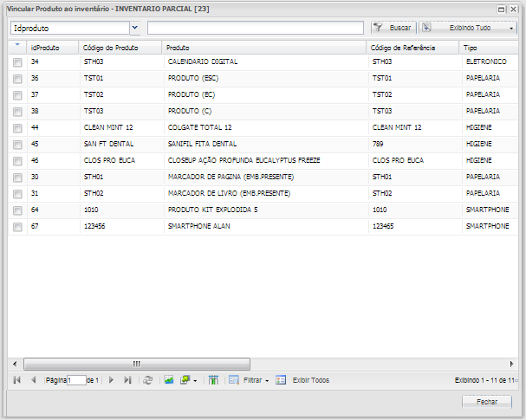526x420 pixels.
Task: Click the Exibindo Tudo label
Action: (470, 28)
